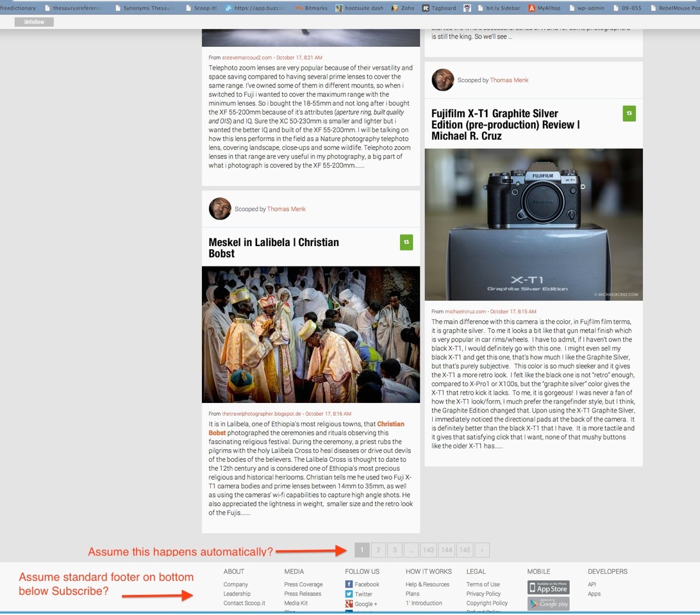Open the MyAlltop bookmark

(544, 8)
